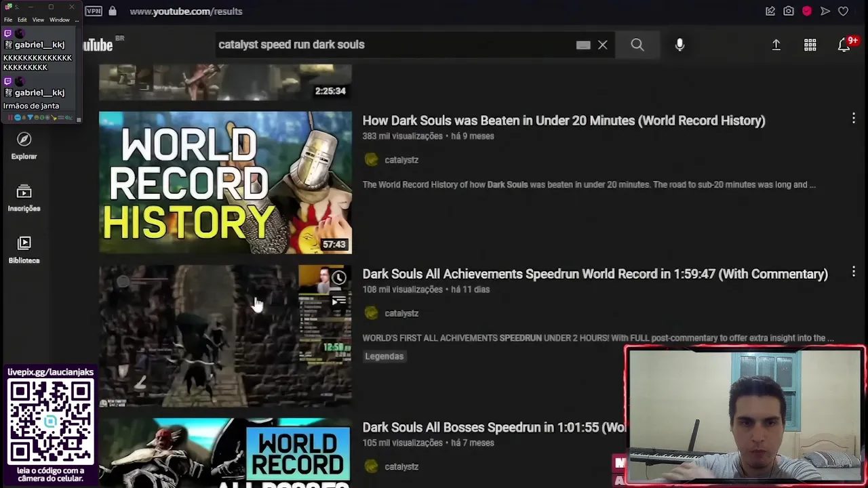Open the Window menu in chat window
The image size is (868, 488).
[60, 20]
